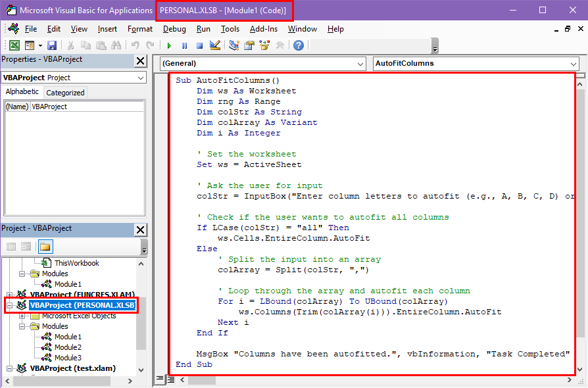The image size is (588, 388).
Task: Expand Microsoft Excel Objects folder
Action: (x=22, y=316)
